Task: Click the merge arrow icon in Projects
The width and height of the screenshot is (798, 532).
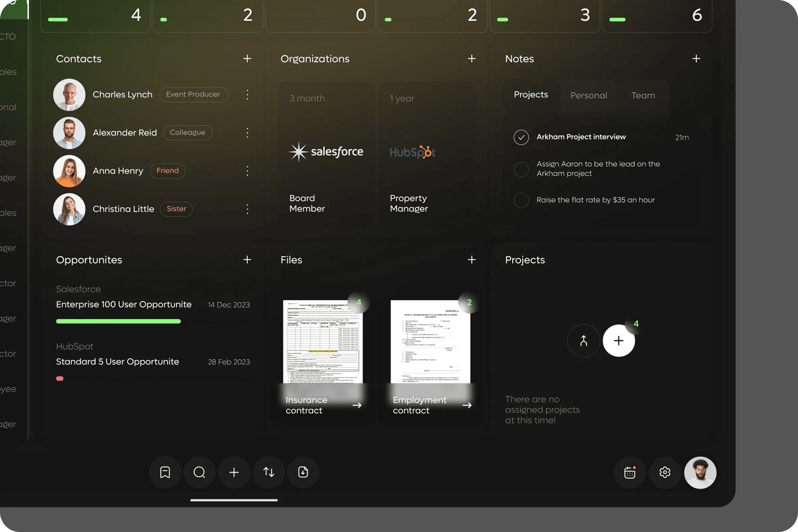Action: tap(584, 340)
